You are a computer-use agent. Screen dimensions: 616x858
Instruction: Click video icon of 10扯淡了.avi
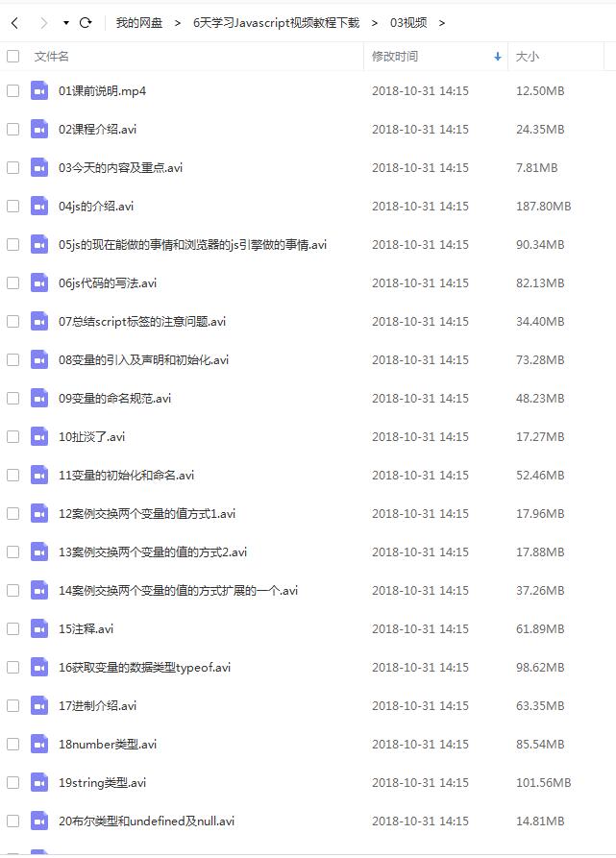click(39, 436)
